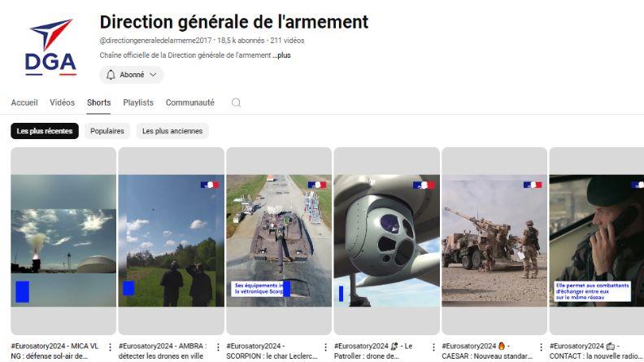
Task: Select the Les plus récentes filter
Action: tap(45, 131)
